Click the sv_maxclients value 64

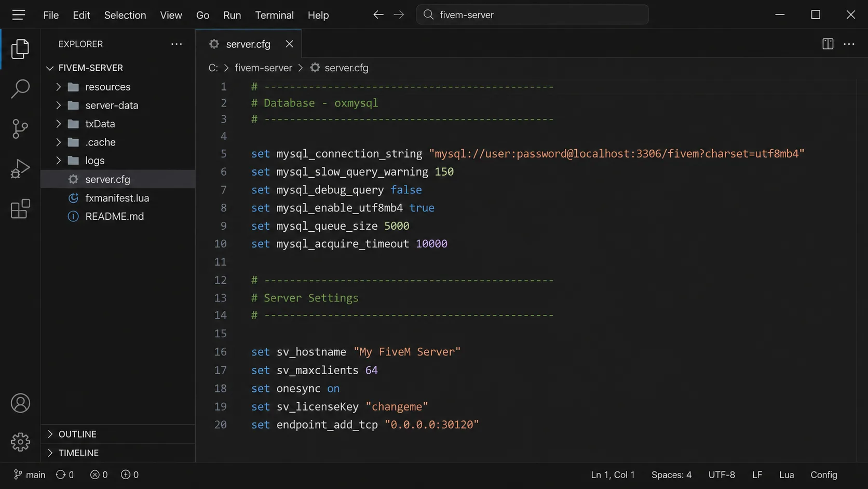pos(371,371)
